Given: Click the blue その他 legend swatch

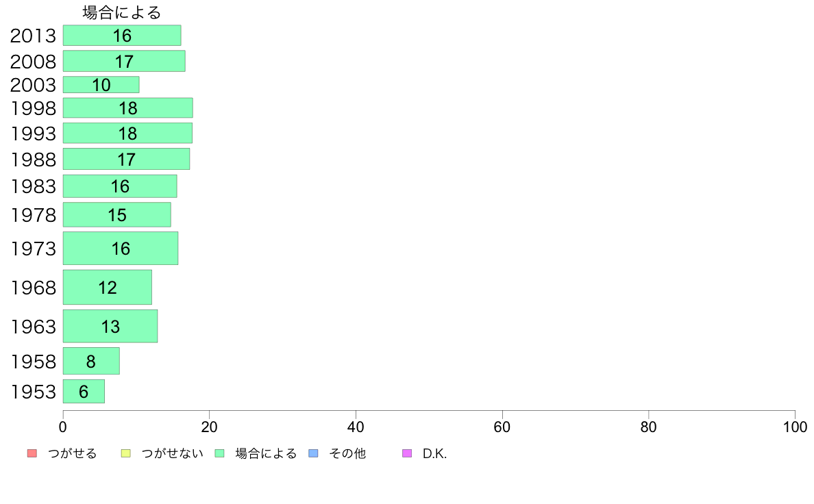Looking at the screenshot, I should click(313, 453).
